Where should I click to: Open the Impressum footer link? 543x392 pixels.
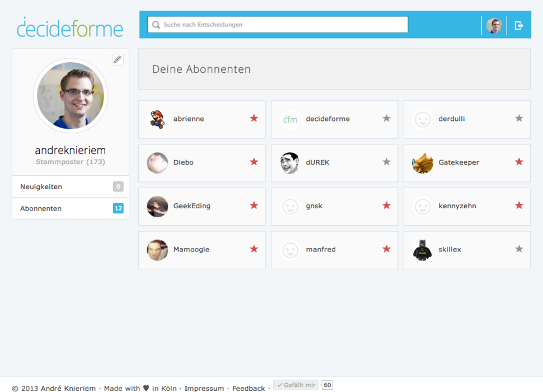(204, 388)
